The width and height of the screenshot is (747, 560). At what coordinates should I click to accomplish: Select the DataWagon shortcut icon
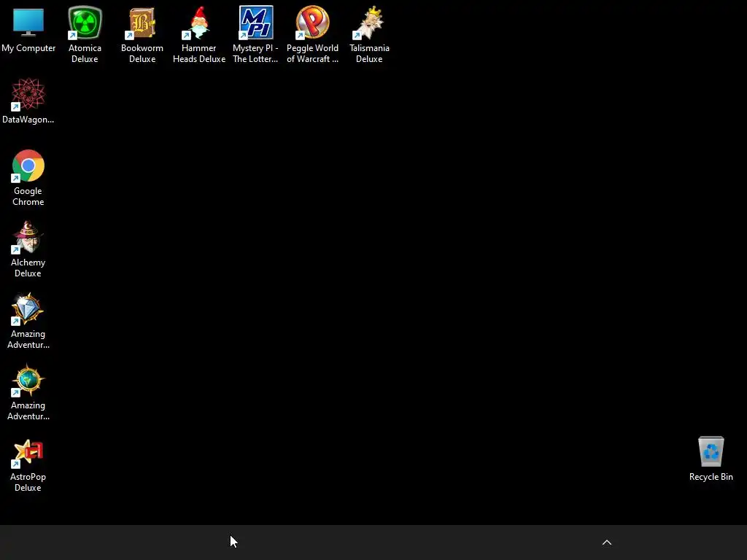coord(28,94)
